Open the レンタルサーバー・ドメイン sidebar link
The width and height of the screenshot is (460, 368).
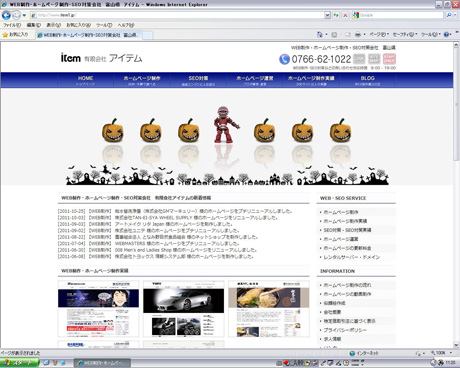(352, 257)
